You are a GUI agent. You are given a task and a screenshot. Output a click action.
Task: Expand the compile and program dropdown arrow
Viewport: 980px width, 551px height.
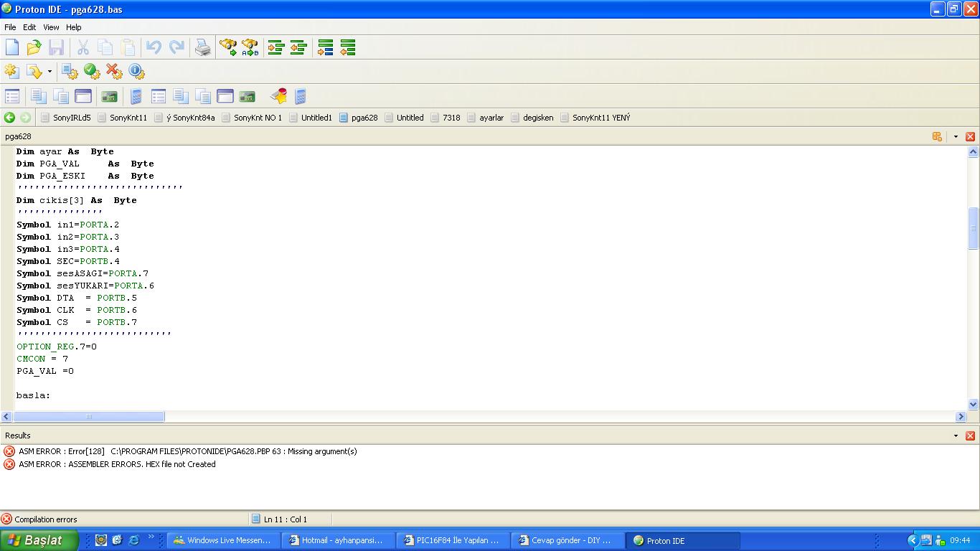pos(50,72)
